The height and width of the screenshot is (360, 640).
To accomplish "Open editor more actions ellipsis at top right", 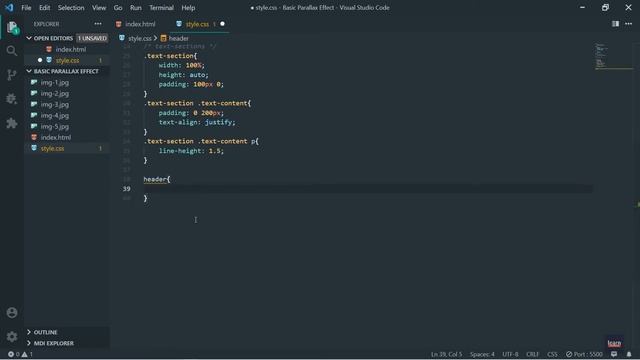I will [x=629, y=24].
